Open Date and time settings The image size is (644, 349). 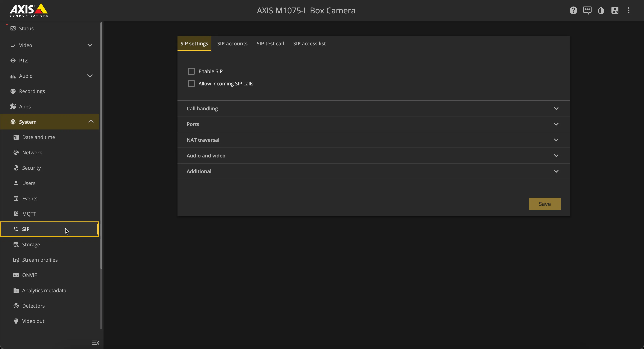[50, 137]
